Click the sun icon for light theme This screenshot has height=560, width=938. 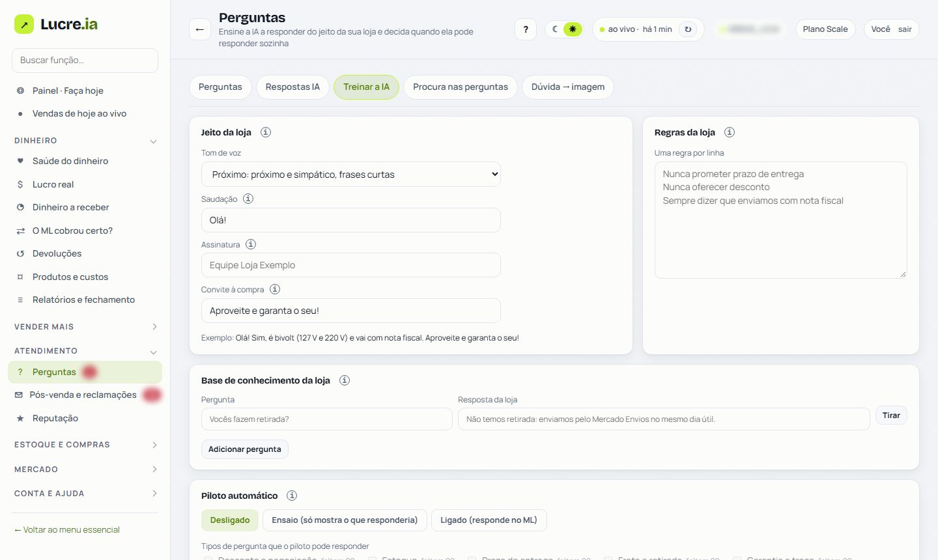click(573, 29)
